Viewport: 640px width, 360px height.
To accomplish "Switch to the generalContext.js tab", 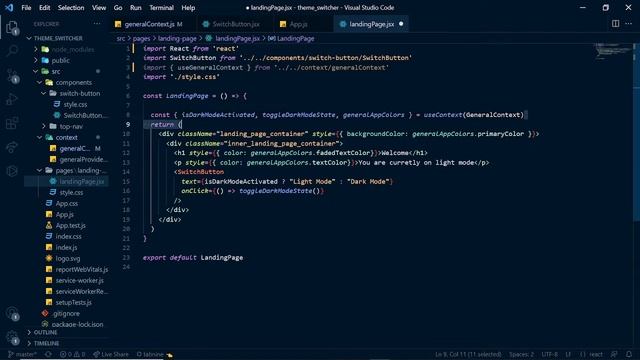I will 153,24.
